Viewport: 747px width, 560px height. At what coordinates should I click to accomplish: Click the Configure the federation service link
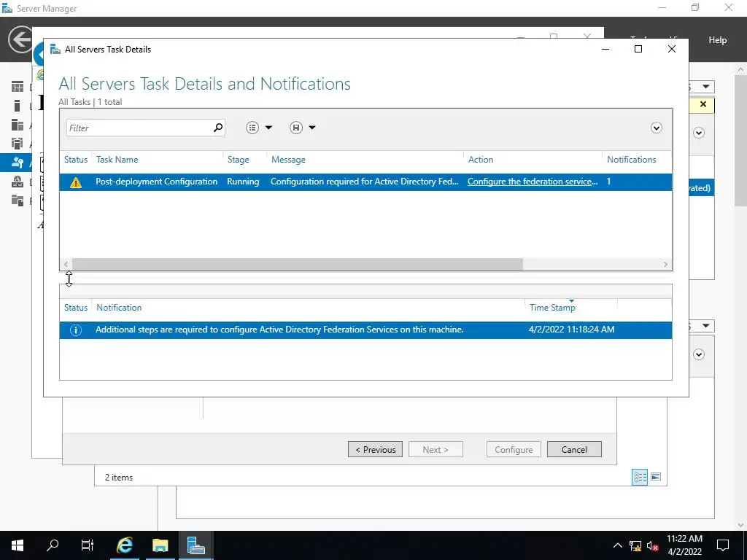tap(532, 182)
